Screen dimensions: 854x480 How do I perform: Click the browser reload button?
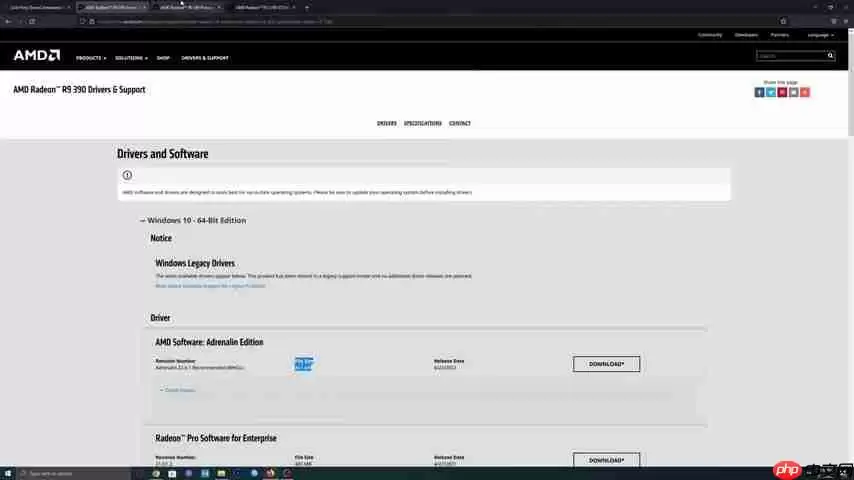pos(32,21)
